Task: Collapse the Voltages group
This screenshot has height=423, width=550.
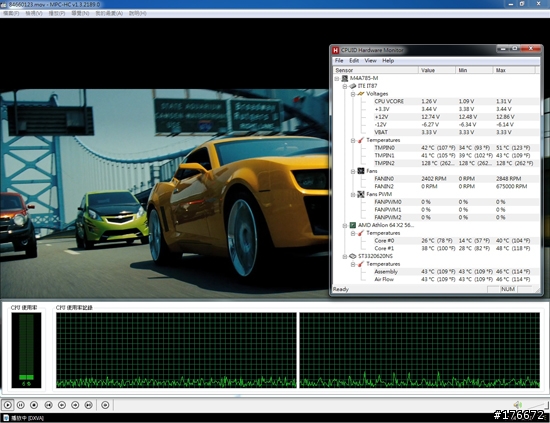Action: click(x=353, y=94)
